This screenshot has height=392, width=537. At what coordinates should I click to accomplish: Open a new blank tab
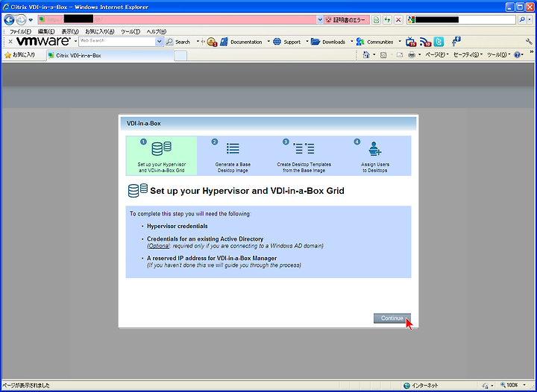point(180,55)
